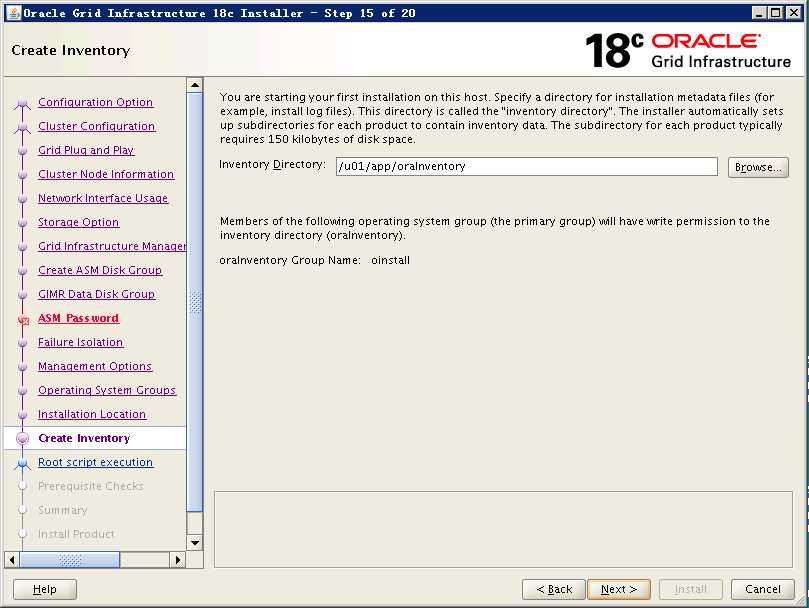Proceed with the Next button
Image resolution: width=809 pixels, height=608 pixels.
pos(619,589)
